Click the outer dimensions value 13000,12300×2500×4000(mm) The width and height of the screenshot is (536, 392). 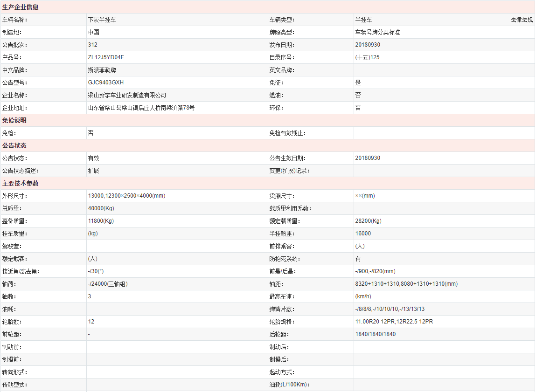point(126,196)
